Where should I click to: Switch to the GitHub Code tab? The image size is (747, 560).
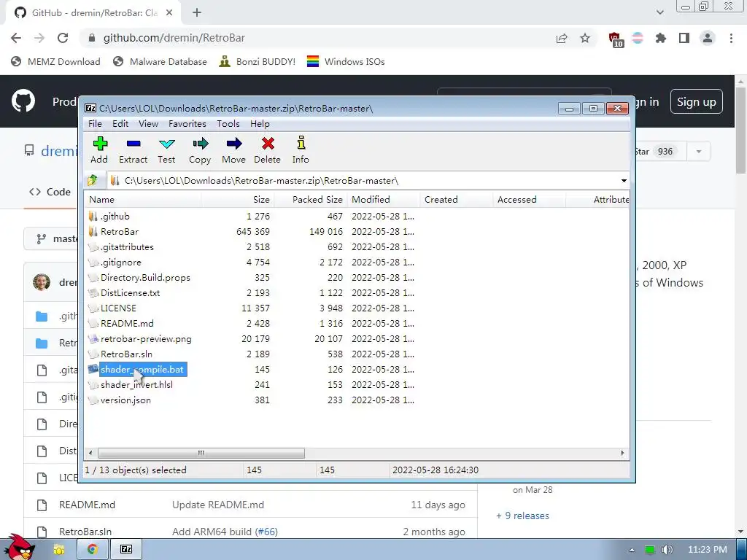pyautogui.click(x=50, y=192)
